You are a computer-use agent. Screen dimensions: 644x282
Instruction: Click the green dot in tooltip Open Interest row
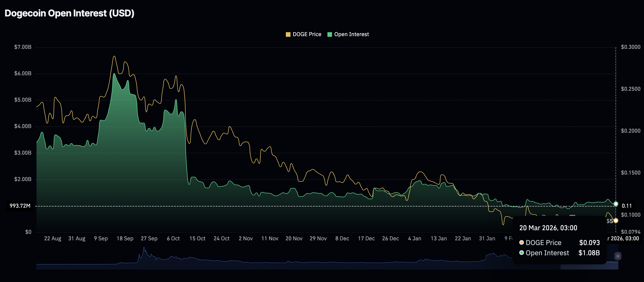522,253
